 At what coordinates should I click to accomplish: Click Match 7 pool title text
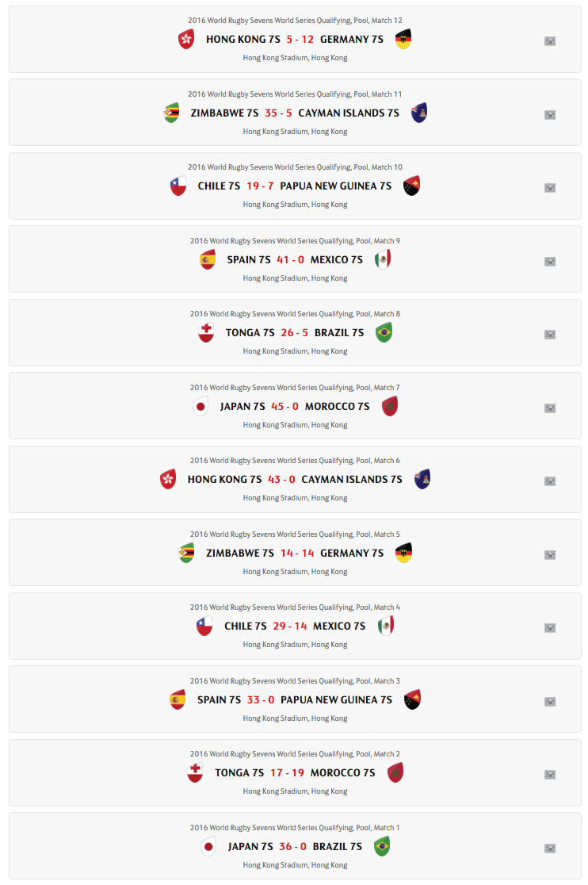click(x=295, y=388)
